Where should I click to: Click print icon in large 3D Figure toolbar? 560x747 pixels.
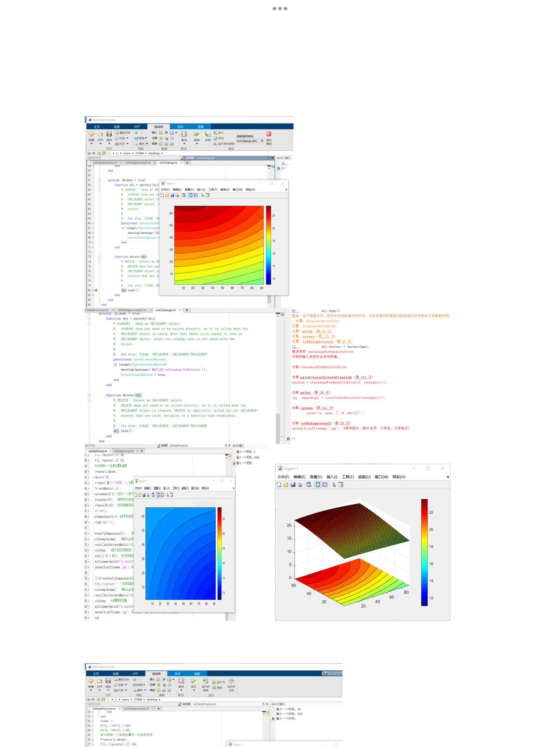pyautogui.click(x=300, y=485)
